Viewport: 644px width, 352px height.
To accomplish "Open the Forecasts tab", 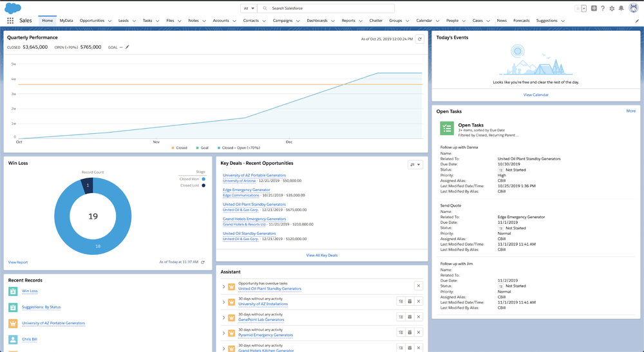I will pos(521,21).
